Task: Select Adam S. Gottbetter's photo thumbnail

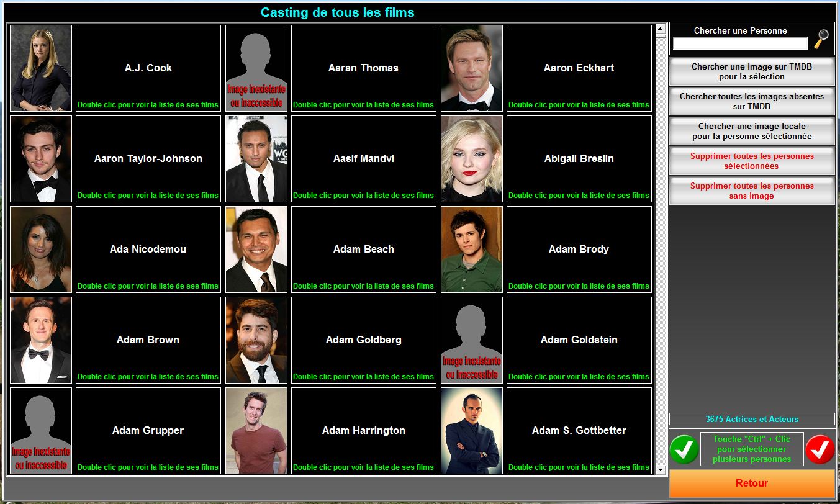Action: tap(472, 431)
